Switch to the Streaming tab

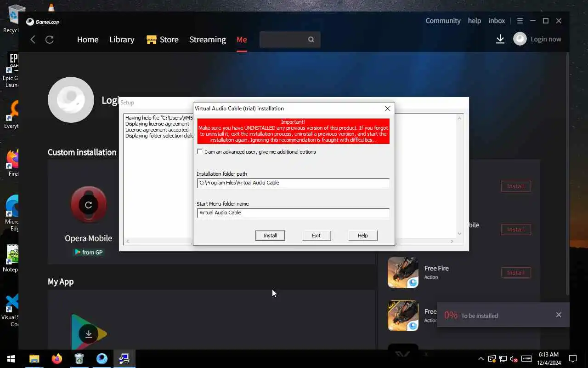click(x=208, y=40)
